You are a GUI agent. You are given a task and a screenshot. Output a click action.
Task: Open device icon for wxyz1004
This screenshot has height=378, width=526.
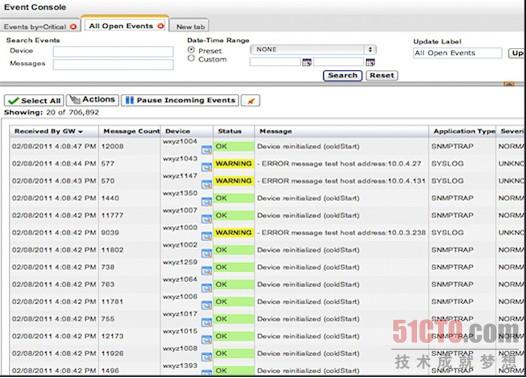click(206, 150)
